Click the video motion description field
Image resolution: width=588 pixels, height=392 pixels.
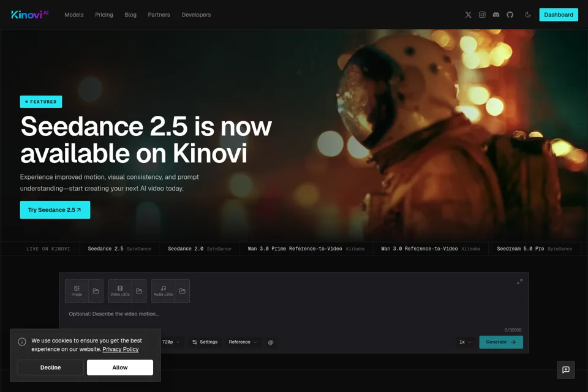pos(293,314)
